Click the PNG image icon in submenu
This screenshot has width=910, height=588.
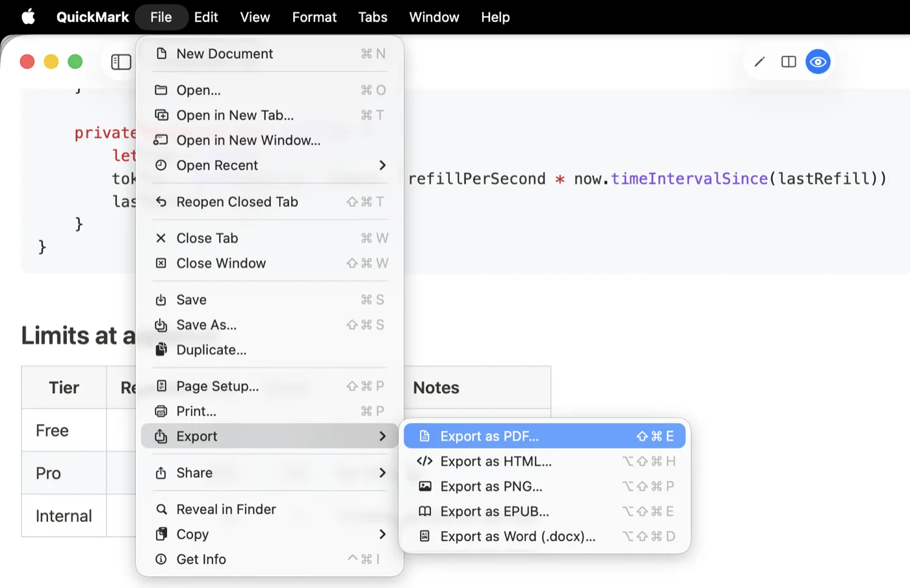(x=425, y=486)
